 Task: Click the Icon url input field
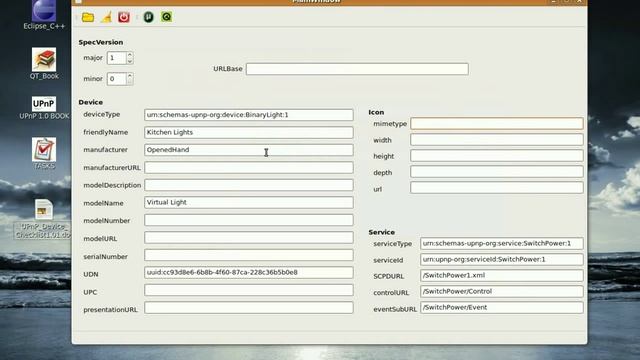(x=497, y=188)
